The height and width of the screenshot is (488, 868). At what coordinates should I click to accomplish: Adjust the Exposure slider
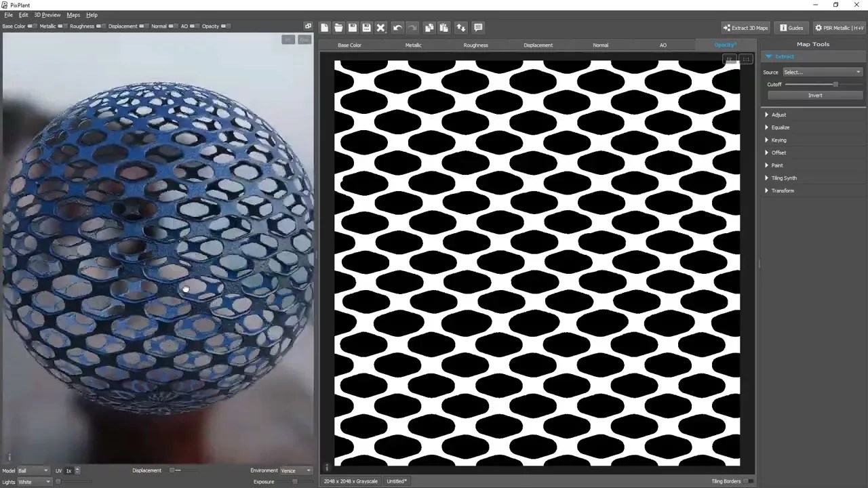tap(294, 481)
